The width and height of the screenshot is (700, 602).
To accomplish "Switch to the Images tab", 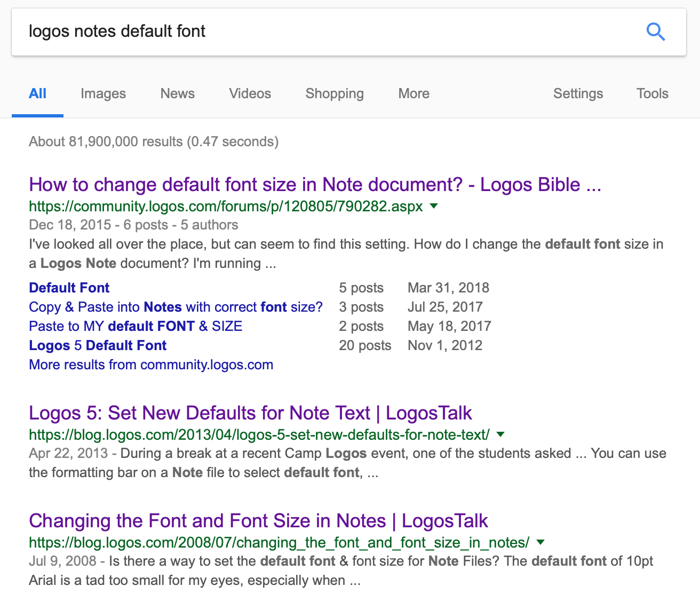I will point(103,93).
